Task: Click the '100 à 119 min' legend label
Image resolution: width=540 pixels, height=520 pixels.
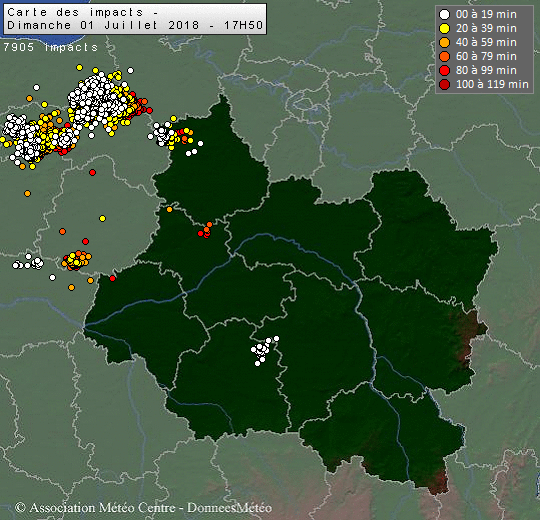Action: click(x=492, y=84)
